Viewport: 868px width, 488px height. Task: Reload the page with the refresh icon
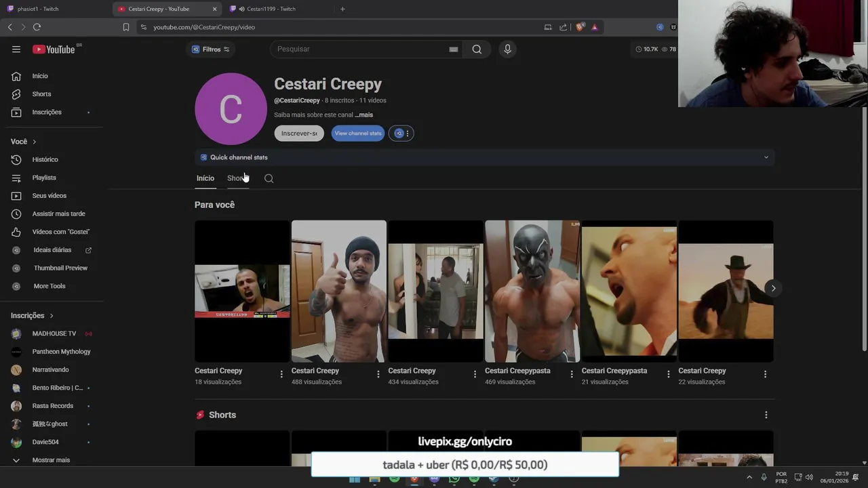[37, 27]
